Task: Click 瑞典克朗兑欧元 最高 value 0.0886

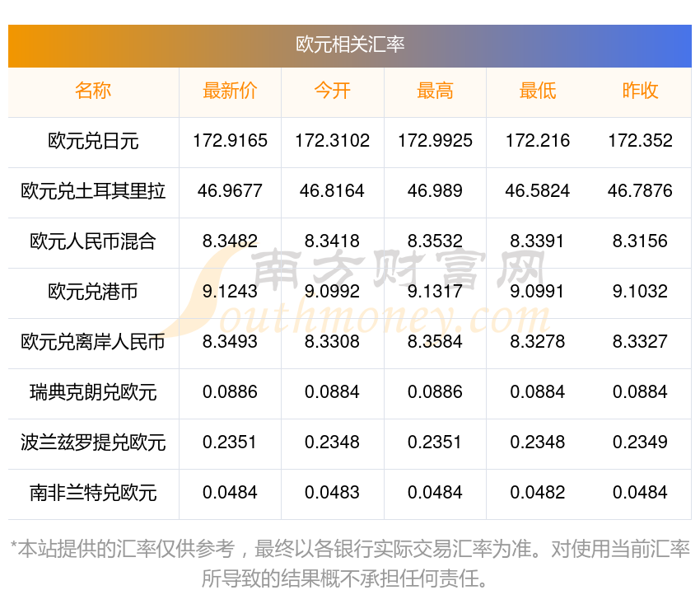Action: click(x=435, y=392)
